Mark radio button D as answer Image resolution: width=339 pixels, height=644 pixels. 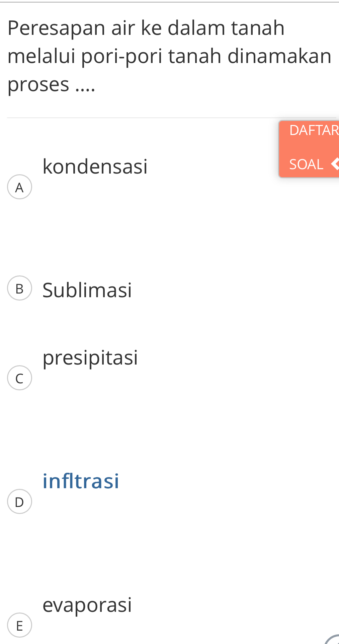(x=19, y=502)
